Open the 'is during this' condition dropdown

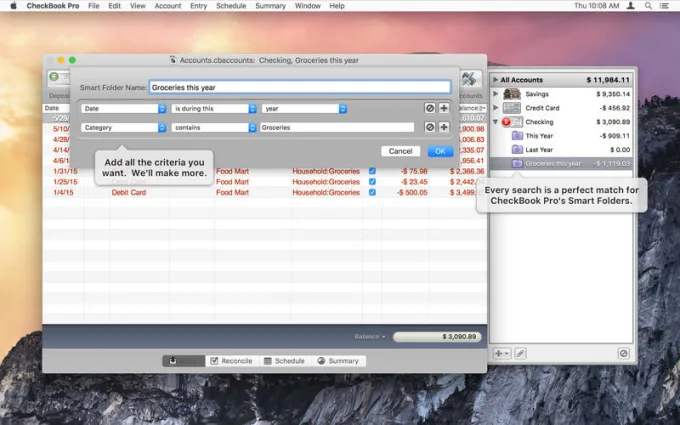point(214,108)
